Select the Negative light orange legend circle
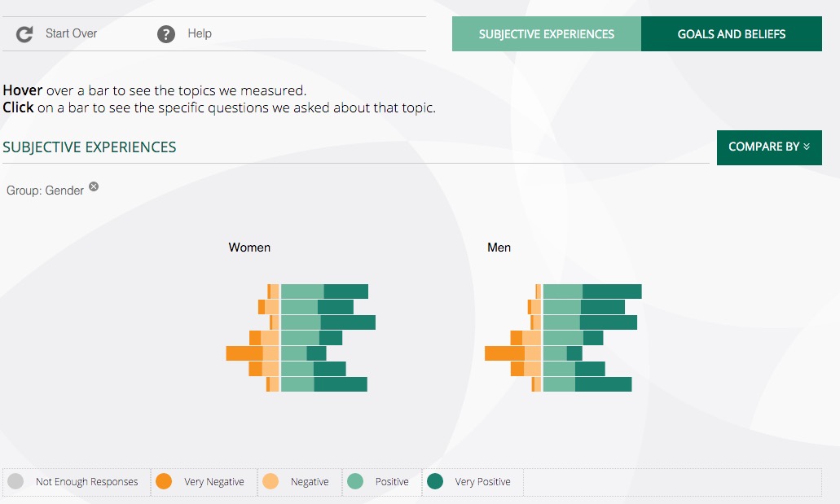The image size is (840, 504). (270, 481)
